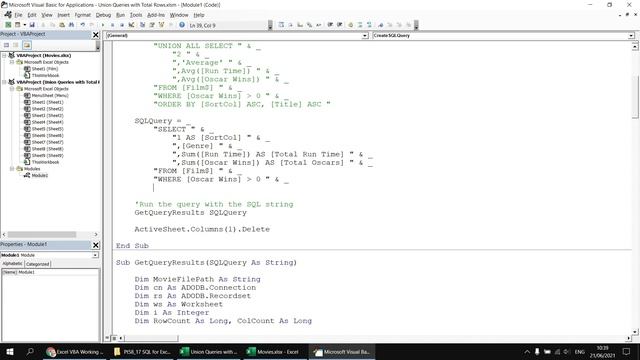Open the Windows Start menu
640x360 pixels.
(x=9, y=351)
